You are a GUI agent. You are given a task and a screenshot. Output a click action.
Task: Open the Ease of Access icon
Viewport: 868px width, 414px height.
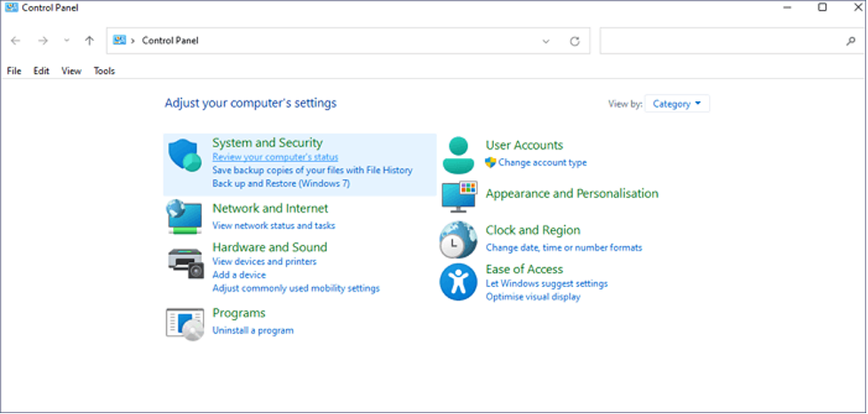click(458, 282)
